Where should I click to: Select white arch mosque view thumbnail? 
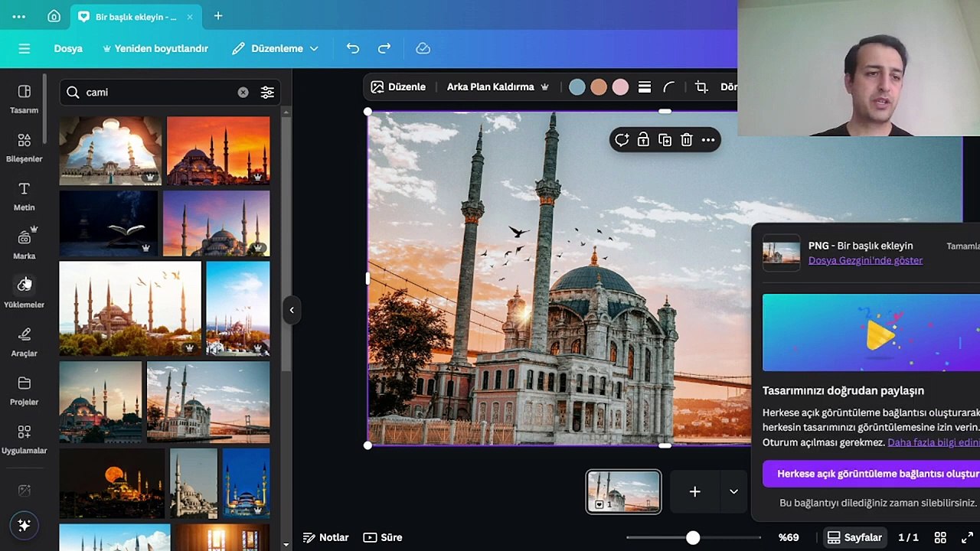110,151
